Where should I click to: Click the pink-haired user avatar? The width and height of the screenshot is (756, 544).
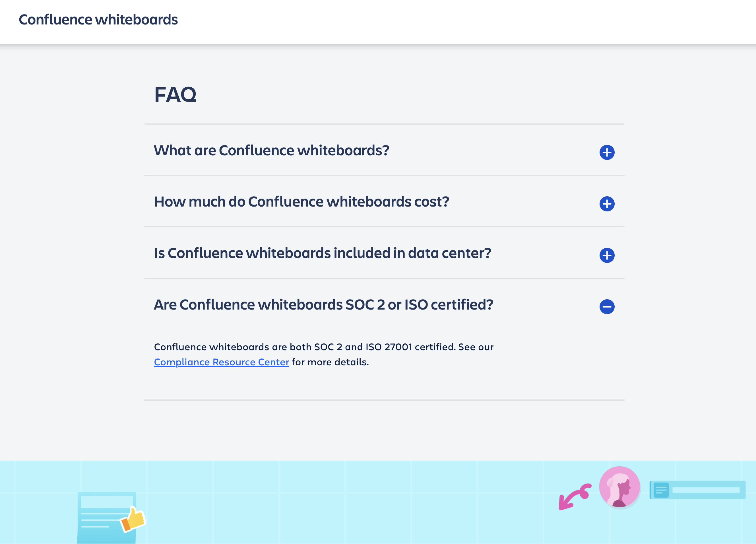pos(619,487)
